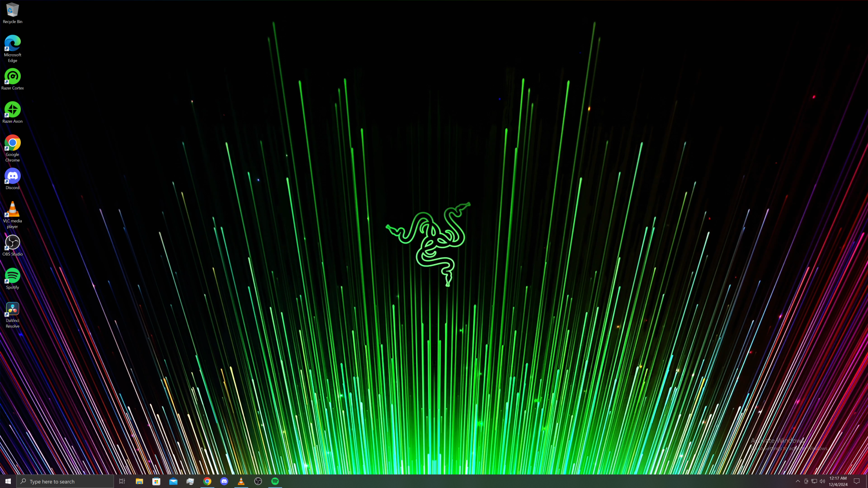Select the DaVinci Resolve desktop shortcut

point(13,314)
